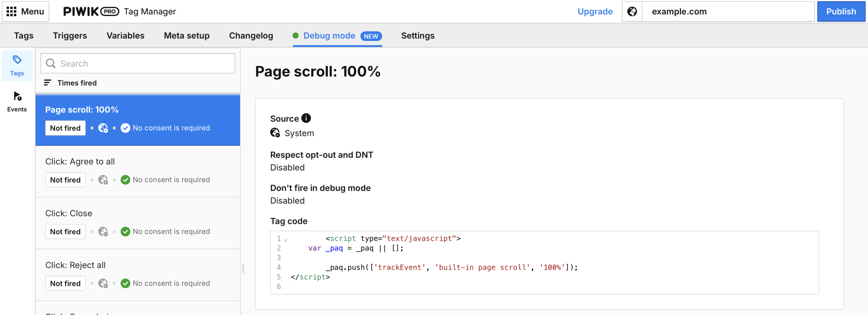Click the green checkmark in Click: Agree to all row
The width and height of the screenshot is (868, 315).
point(125,180)
